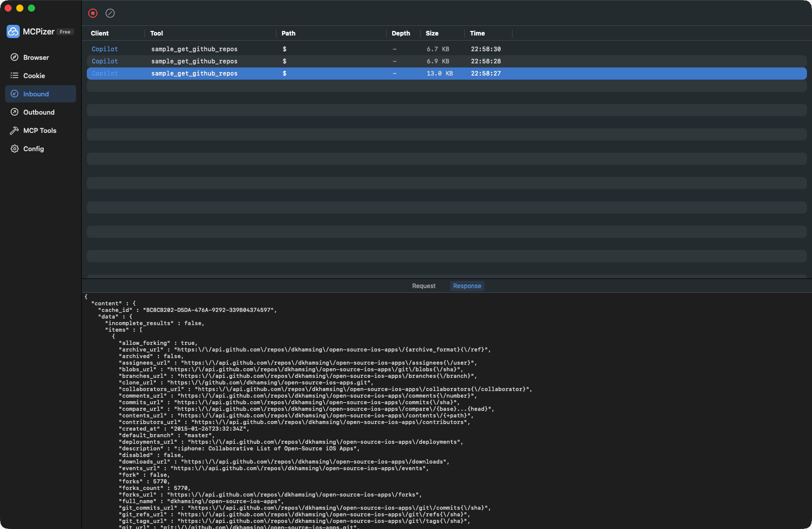The width and height of the screenshot is (812, 529).
Task: Click the 6.7 KB size cell
Action: click(438, 49)
